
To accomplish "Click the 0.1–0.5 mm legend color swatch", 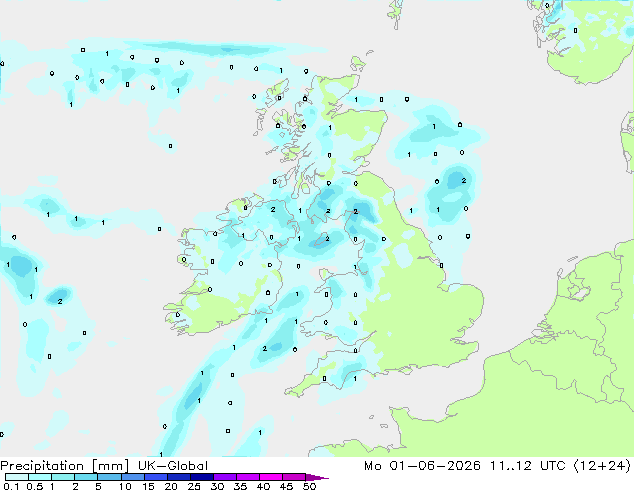I will (x=17, y=477).
